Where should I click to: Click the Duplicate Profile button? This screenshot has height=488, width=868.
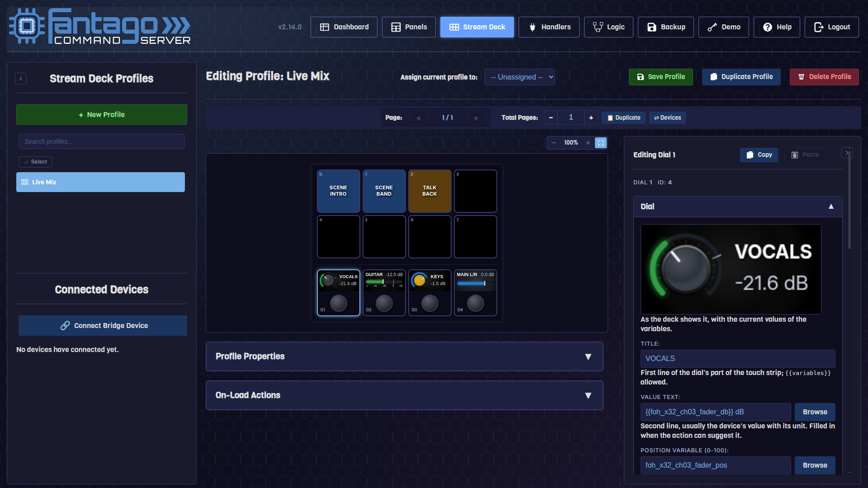741,77
